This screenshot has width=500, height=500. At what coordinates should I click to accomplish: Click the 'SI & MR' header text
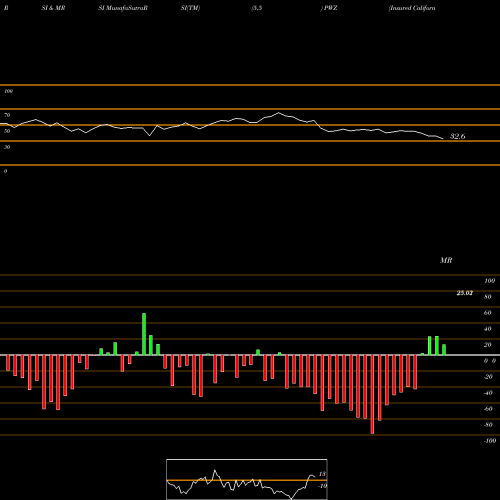click(53, 8)
